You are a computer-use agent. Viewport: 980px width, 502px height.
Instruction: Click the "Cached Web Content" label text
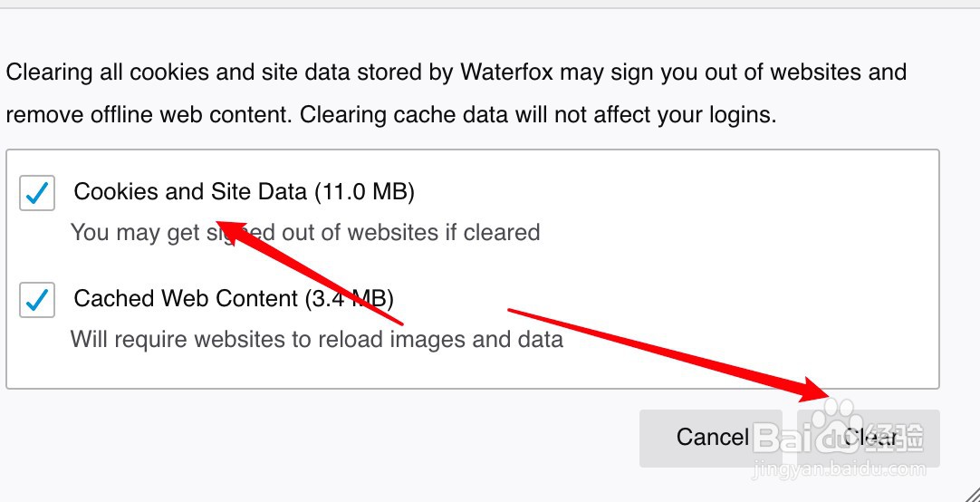pyautogui.click(x=186, y=298)
